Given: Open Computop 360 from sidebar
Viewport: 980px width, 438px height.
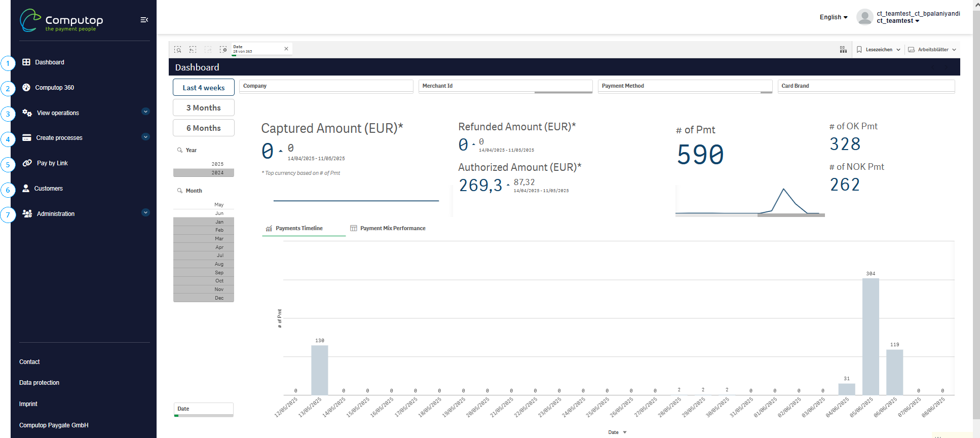Looking at the screenshot, I should click(55, 88).
